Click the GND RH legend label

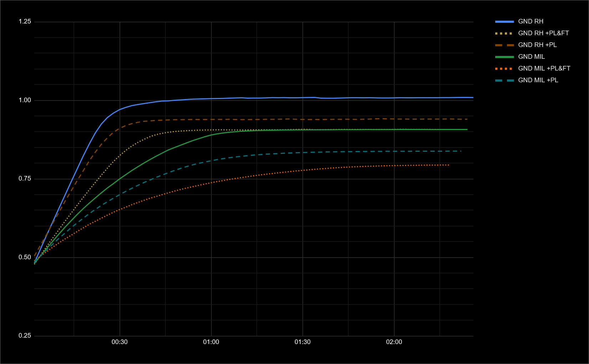coord(531,21)
